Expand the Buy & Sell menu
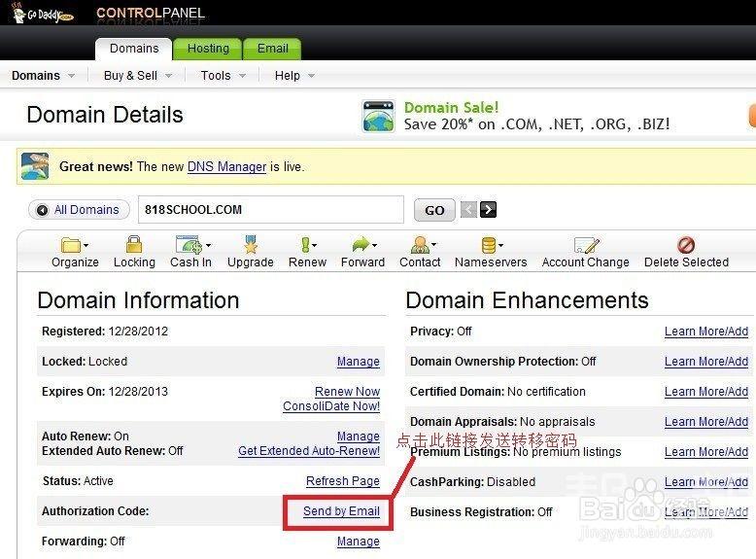This screenshot has width=756, height=559. pyautogui.click(x=137, y=76)
